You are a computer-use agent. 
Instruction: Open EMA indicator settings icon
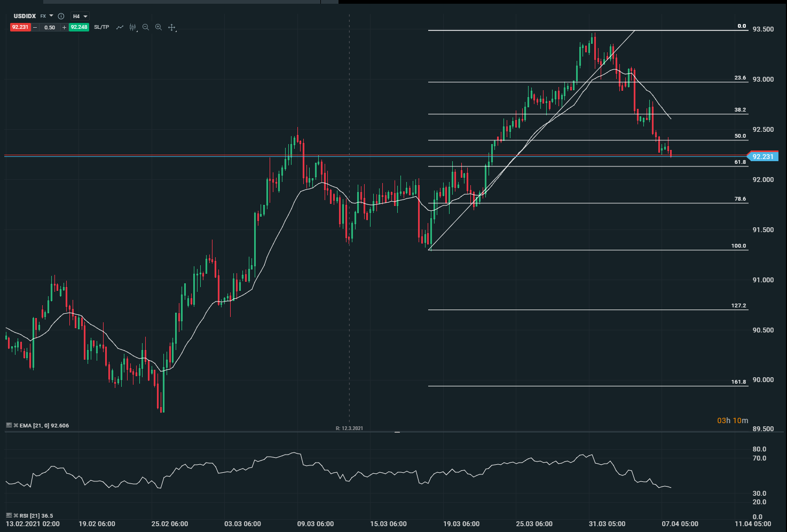pos(9,425)
